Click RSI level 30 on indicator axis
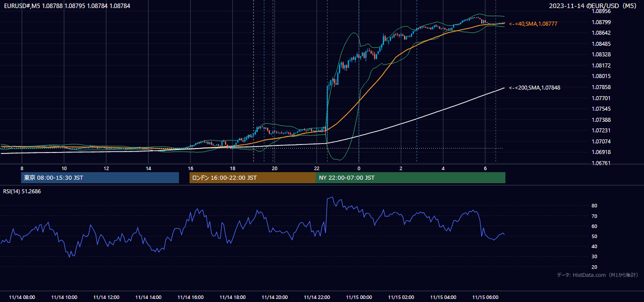 (x=595, y=257)
